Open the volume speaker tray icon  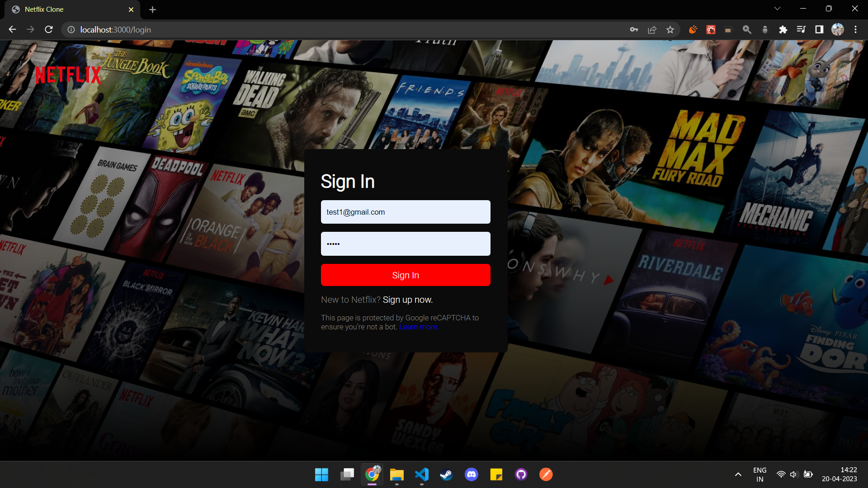point(794,474)
